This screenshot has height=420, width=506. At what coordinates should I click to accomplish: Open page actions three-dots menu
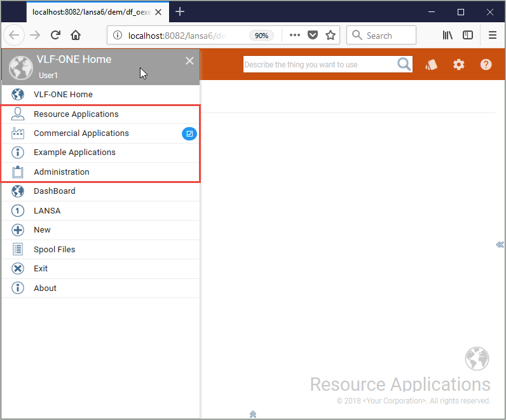click(294, 35)
